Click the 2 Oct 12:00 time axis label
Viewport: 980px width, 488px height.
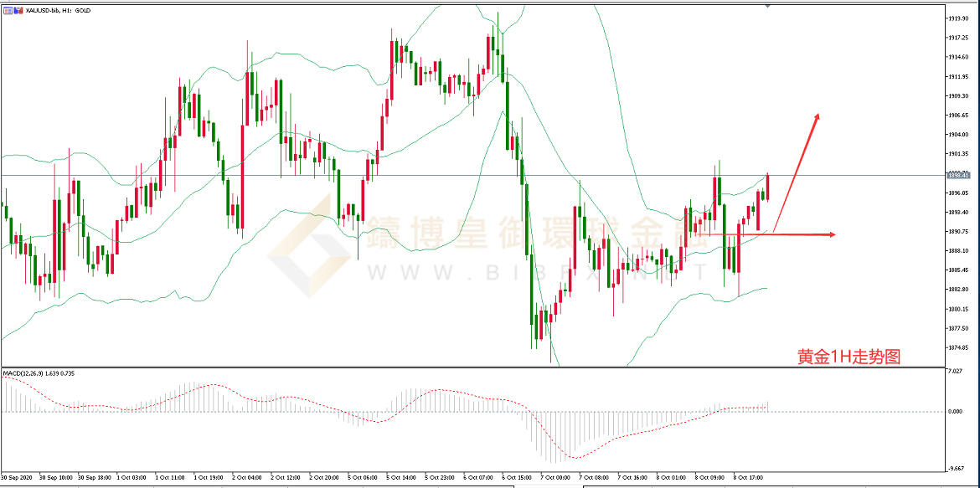[285, 477]
